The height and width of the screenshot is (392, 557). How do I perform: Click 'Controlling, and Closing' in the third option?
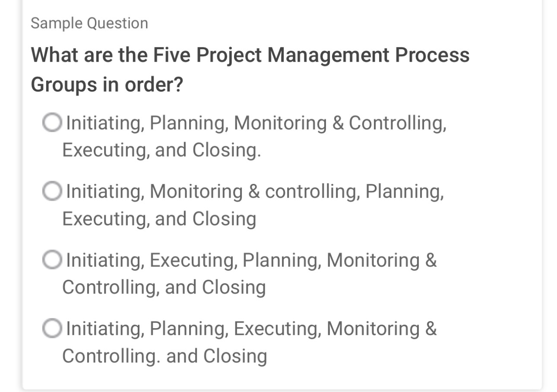[x=164, y=287]
